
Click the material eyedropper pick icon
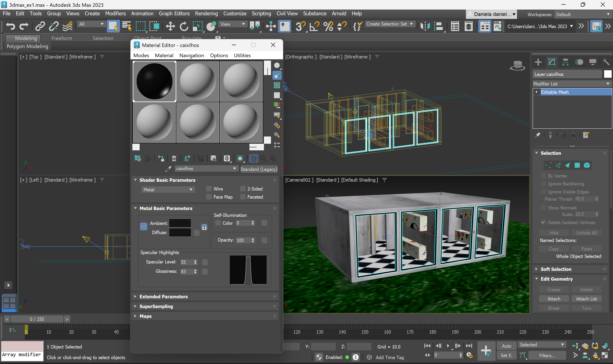[x=168, y=169]
